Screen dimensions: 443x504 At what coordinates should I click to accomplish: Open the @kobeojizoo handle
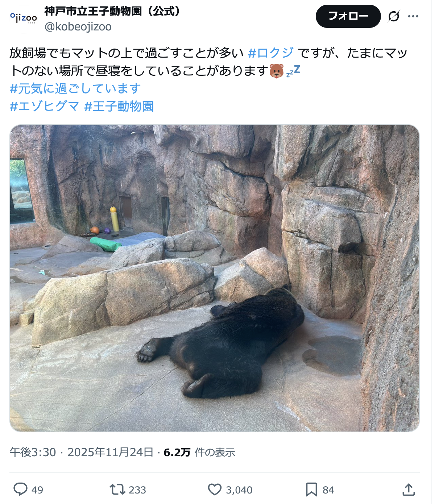(x=78, y=27)
